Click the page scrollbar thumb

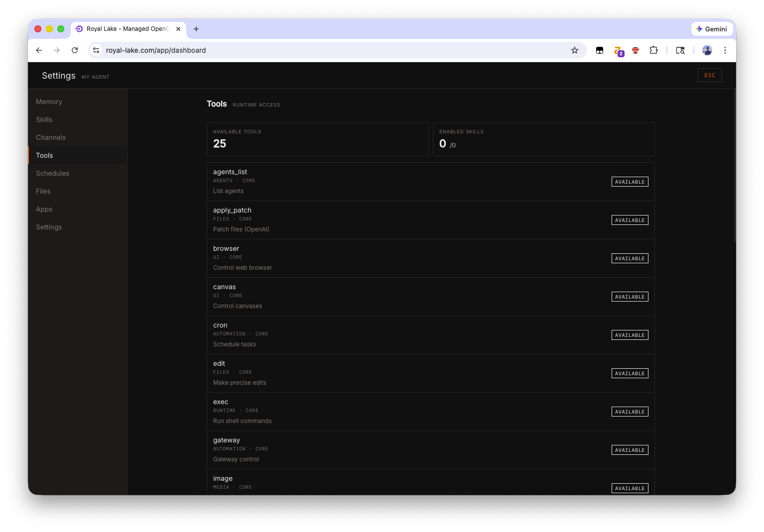pos(735,165)
